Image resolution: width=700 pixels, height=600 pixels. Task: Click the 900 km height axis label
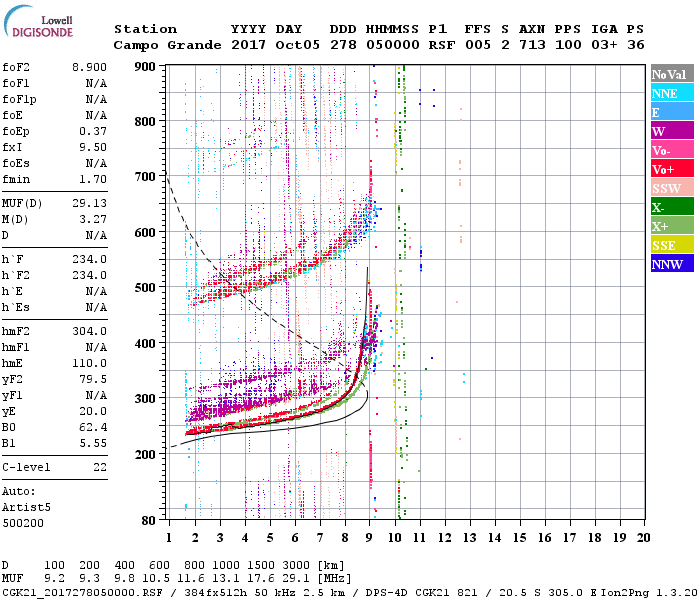coord(145,67)
